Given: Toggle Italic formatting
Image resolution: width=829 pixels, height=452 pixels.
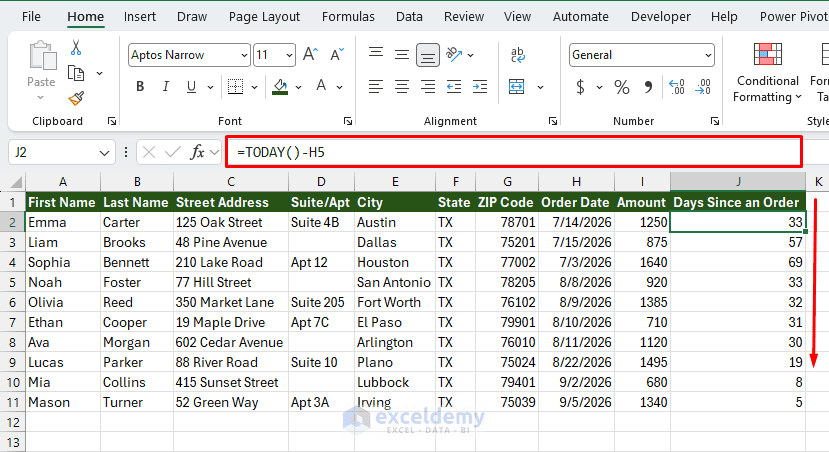Looking at the screenshot, I should pos(165,86).
